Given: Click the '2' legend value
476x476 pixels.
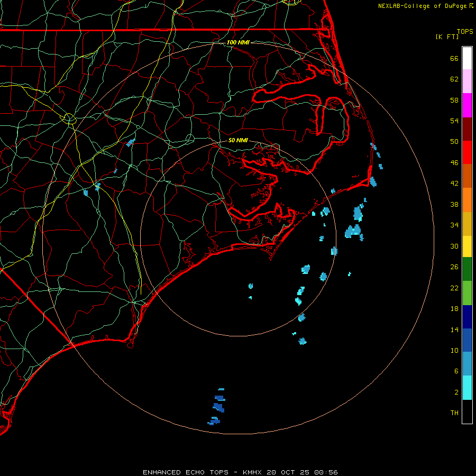Looking at the screenshot, I should [x=456, y=392].
